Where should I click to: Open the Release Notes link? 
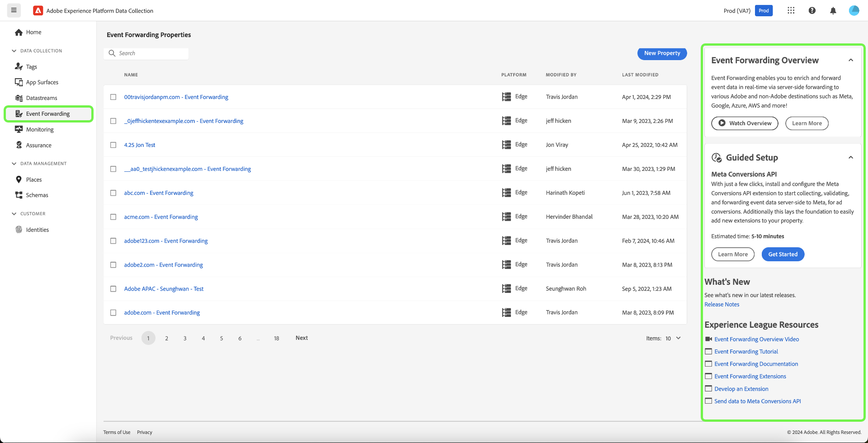click(x=722, y=305)
